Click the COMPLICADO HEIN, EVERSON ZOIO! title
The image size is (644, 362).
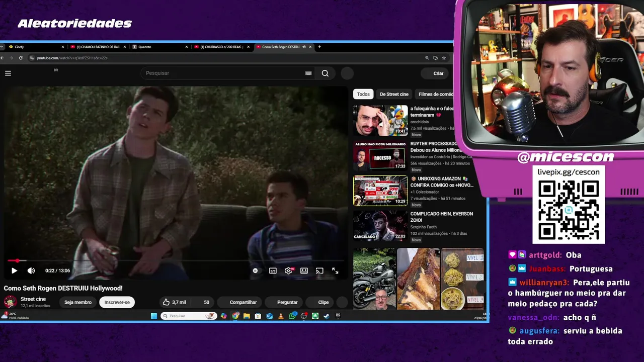442,217
